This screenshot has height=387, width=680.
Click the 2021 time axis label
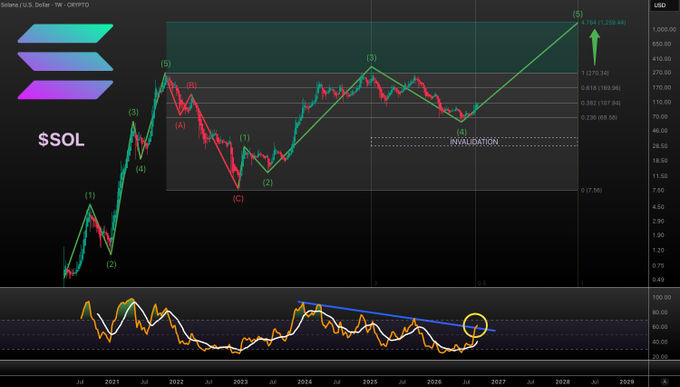coord(112,382)
